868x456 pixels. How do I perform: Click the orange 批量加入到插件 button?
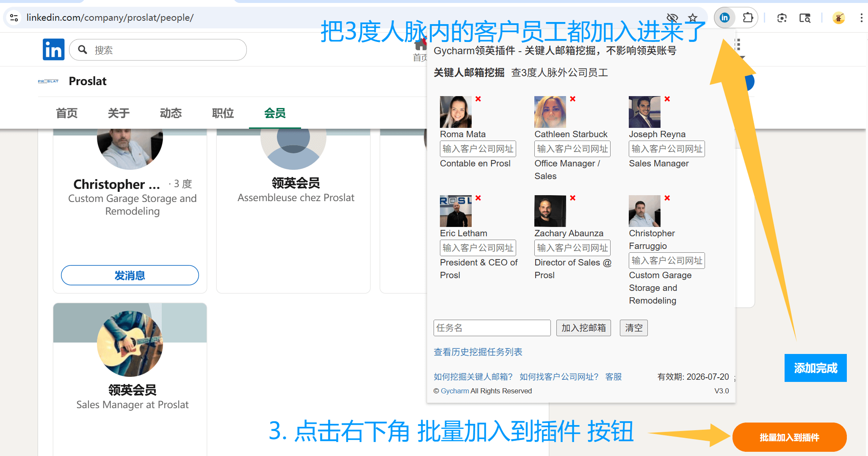(789, 437)
